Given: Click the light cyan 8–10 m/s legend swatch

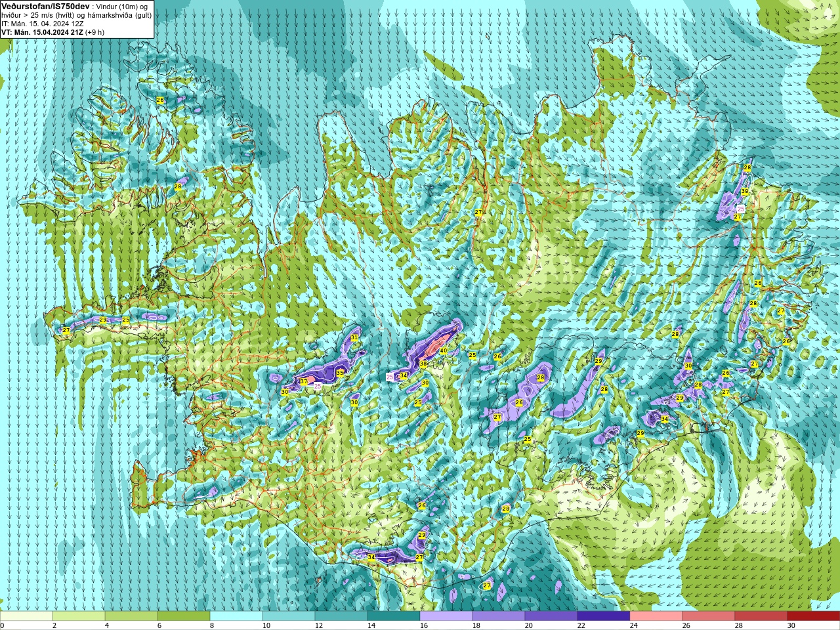Looking at the screenshot, I should coord(236,616).
